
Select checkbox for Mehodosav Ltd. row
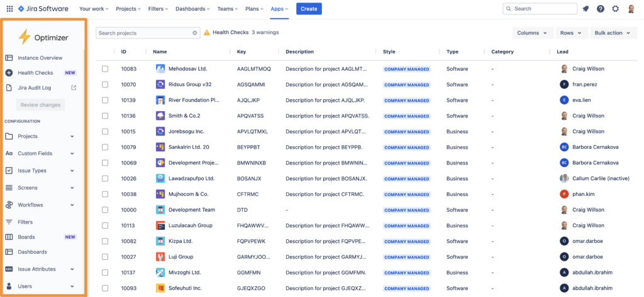pyautogui.click(x=105, y=69)
